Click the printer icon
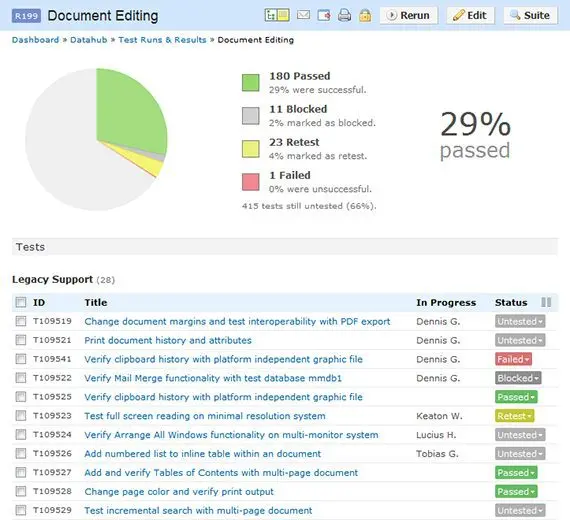The width and height of the screenshot is (570, 520). coord(344,15)
